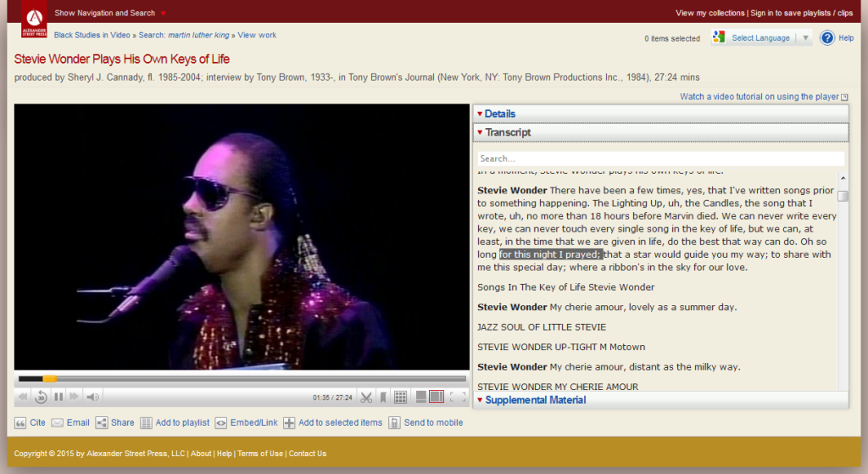This screenshot has width=868, height=474.
Task: Open Terms of Use in footer
Action: (x=260, y=454)
